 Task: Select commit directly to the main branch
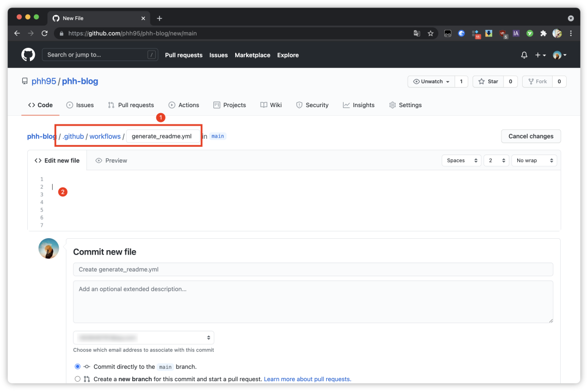click(x=77, y=367)
